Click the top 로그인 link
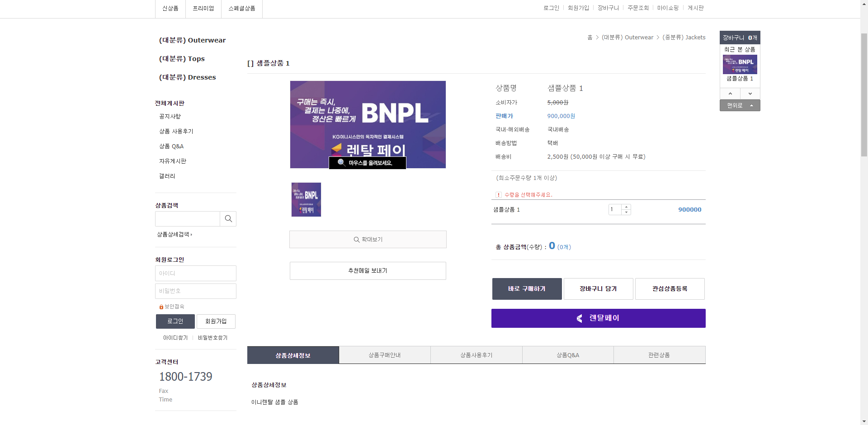The height and width of the screenshot is (425, 868). (x=551, y=8)
